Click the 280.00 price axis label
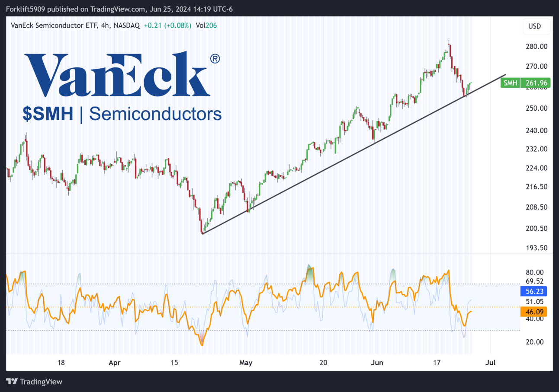The height and width of the screenshot is (392, 559). [x=536, y=46]
